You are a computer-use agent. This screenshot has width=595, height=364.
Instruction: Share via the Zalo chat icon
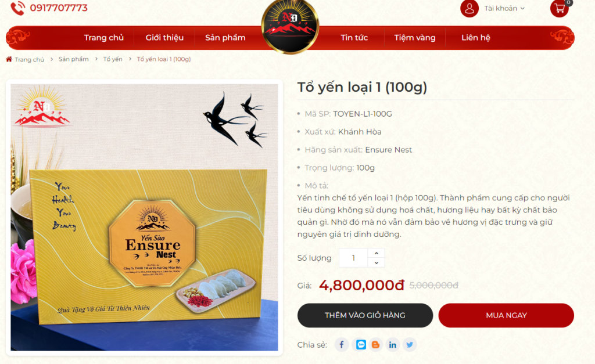coord(361,345)
